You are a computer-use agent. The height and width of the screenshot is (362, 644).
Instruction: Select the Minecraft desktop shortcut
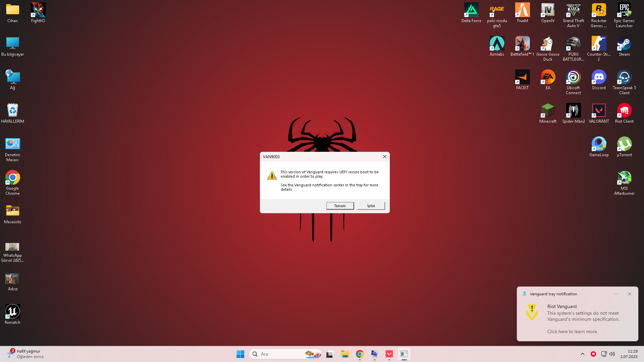click(x=548, y=114)
